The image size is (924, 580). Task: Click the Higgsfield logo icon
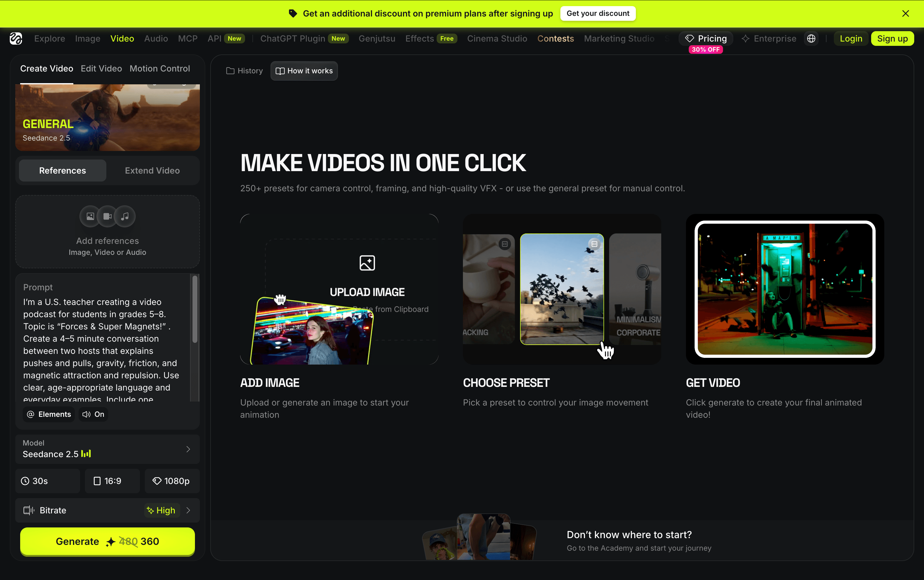16,39
